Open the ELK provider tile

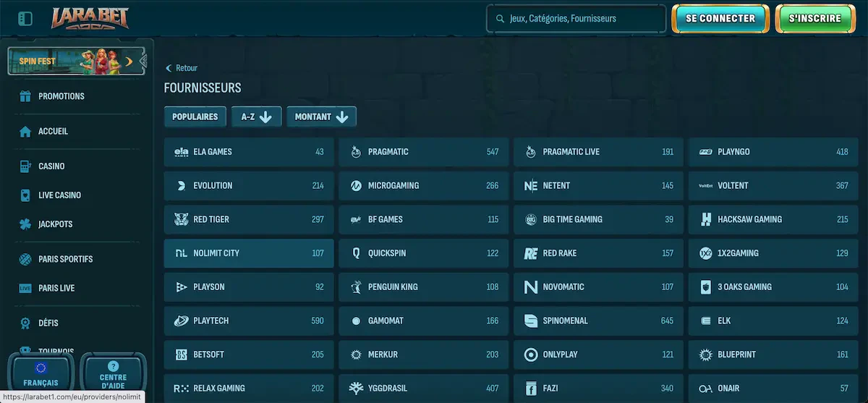[773, 321]
